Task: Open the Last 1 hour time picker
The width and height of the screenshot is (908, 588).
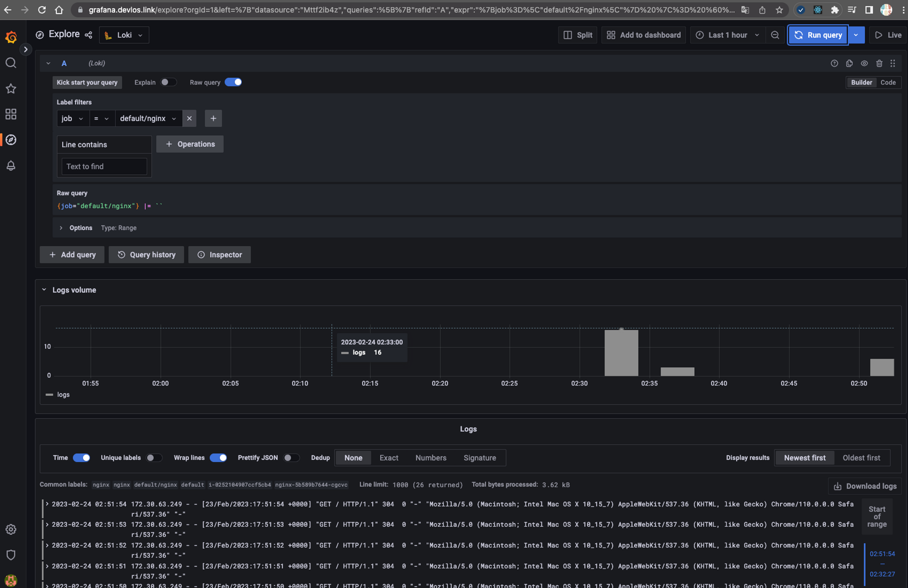Action: (727, 35)
